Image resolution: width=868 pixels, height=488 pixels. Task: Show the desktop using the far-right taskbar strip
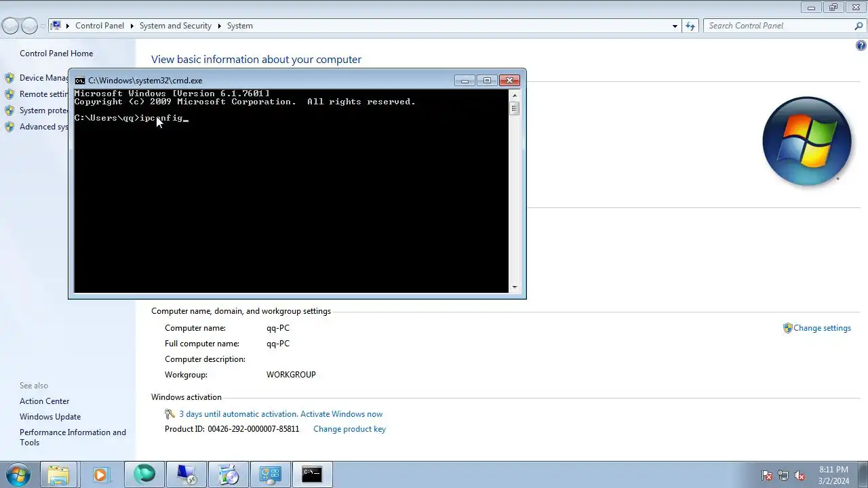(863, 474)
